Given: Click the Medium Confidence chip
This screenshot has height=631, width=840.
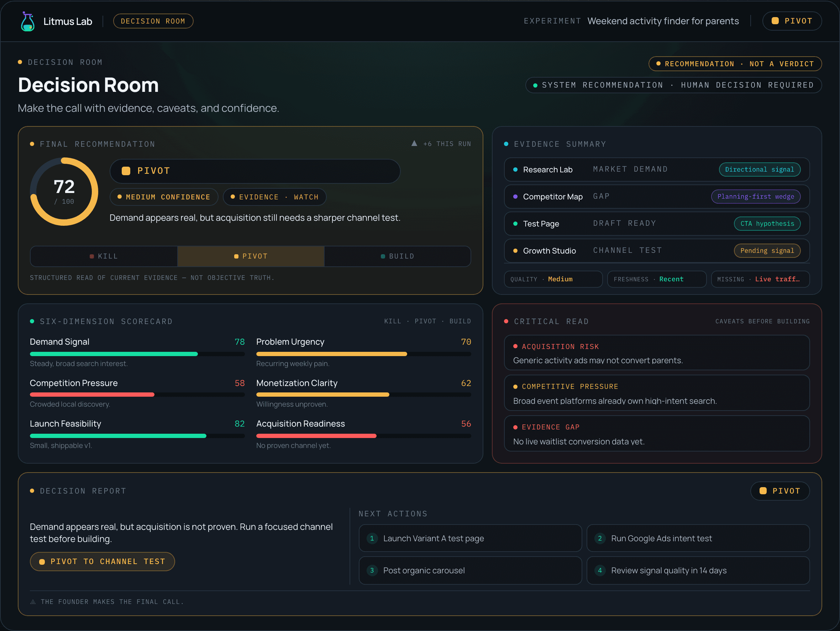Looking at the screenshot, I should [x=164, y=197].
